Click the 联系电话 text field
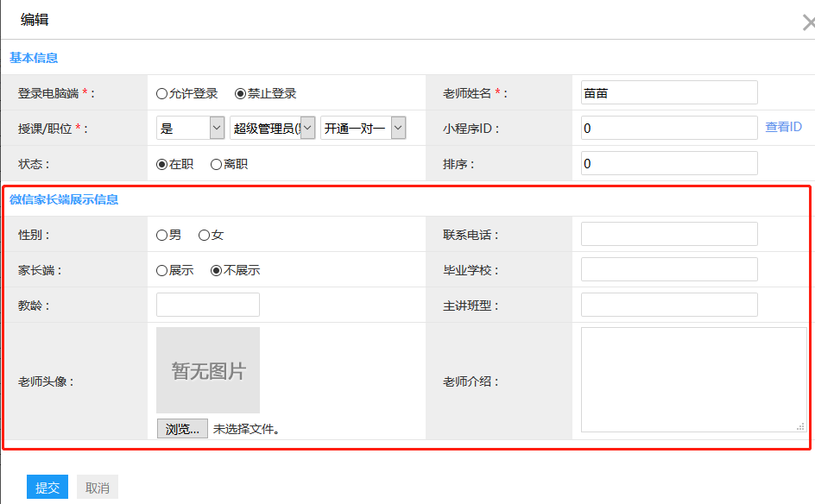Viewport: 815px width, 504px height. tap(669, 234)
